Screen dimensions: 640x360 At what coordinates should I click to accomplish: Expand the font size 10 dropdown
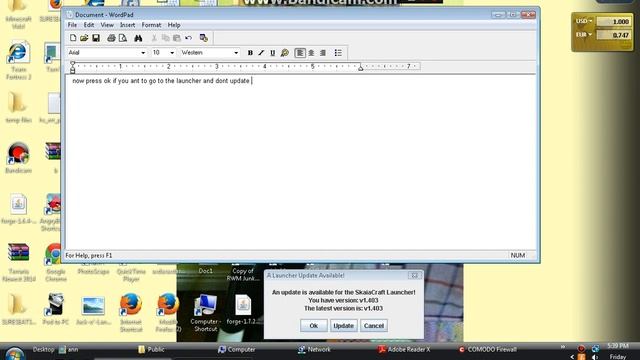172,53
